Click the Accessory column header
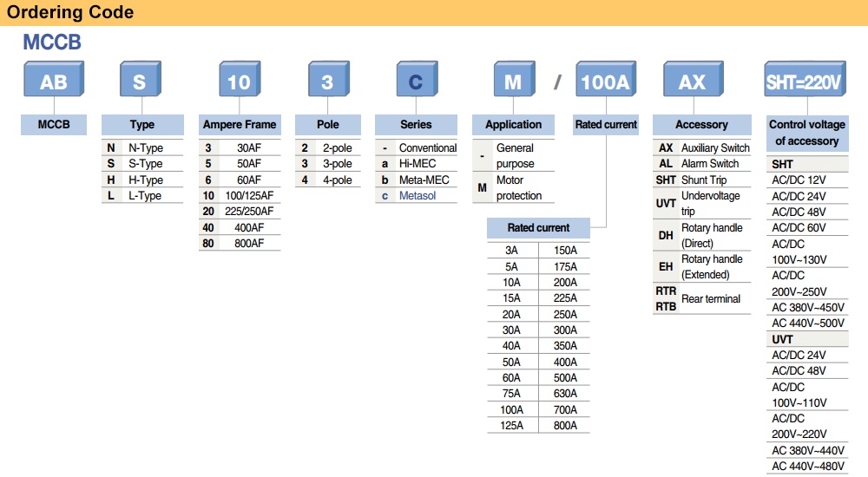This screenshot has width=868, height=477. (x=701, y=125)
